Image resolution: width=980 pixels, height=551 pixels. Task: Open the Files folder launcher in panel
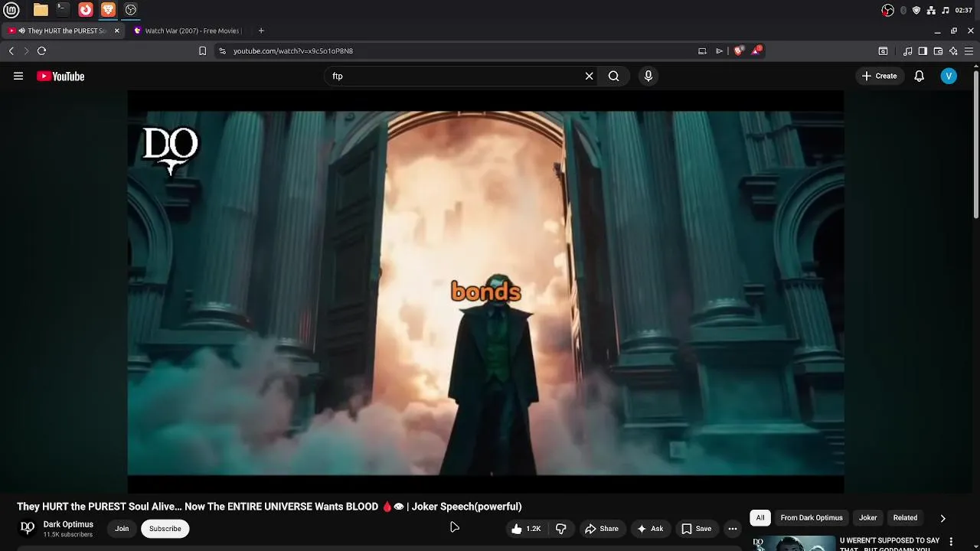tap(41, 10)
